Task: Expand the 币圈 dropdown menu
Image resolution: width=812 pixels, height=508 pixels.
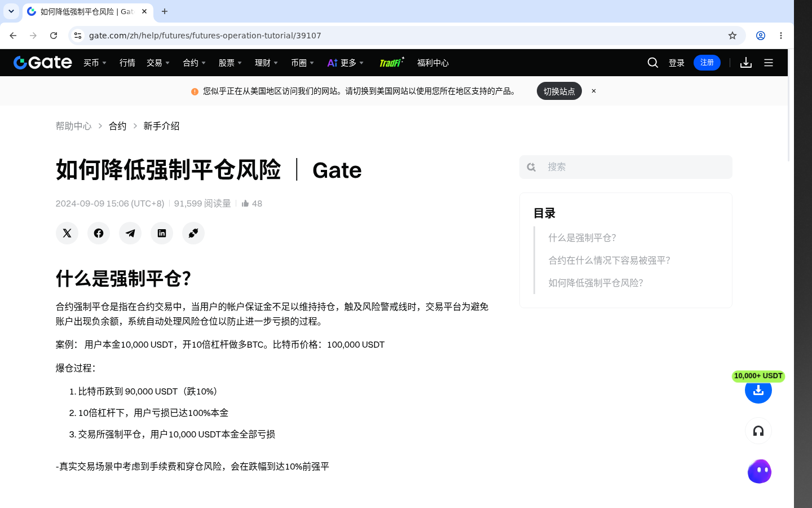Action: click(x=303, y=63)
